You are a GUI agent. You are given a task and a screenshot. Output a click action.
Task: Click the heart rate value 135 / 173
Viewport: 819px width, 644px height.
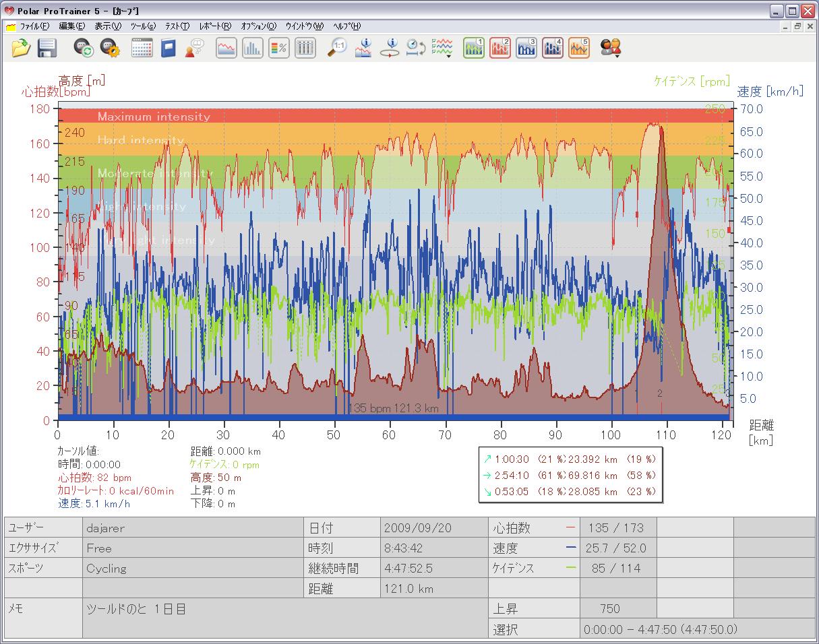[x=617, y=527]
